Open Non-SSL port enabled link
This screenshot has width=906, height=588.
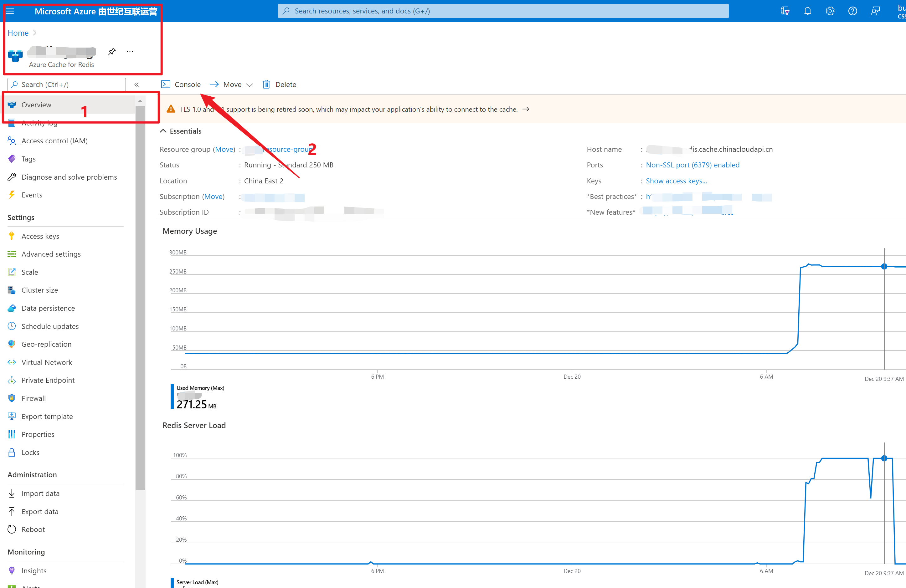692,165
